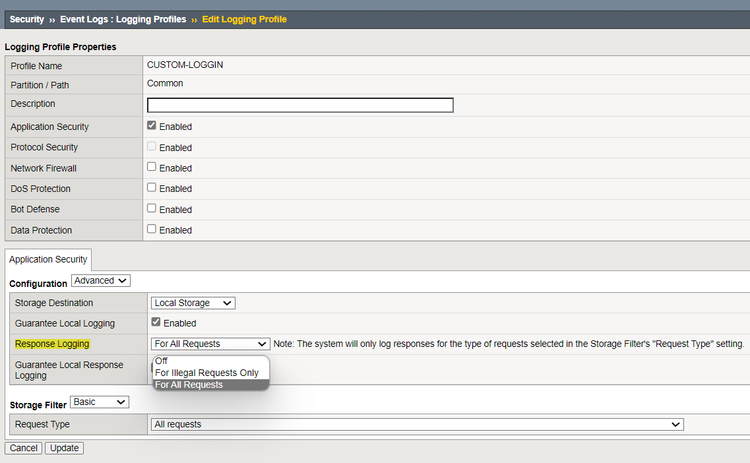Choose For Illegal Requests Only option
This screenshot has width=750, height=463.
coord(206,373)
